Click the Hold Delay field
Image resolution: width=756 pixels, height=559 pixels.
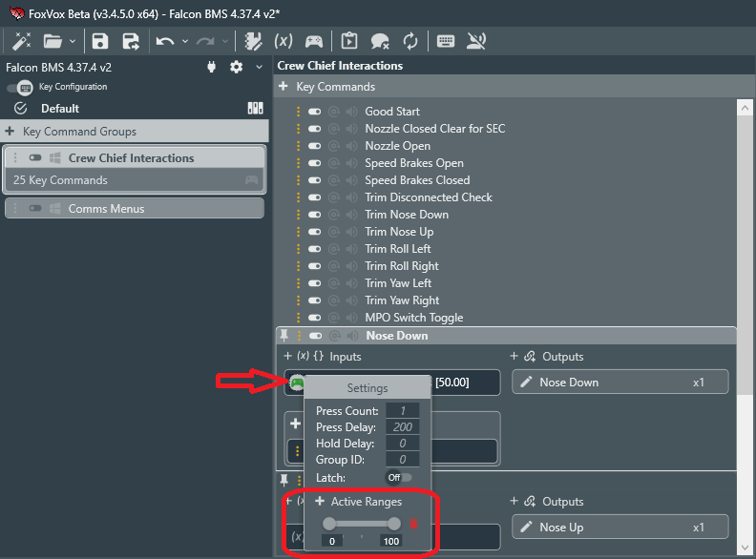click(402, 444)
